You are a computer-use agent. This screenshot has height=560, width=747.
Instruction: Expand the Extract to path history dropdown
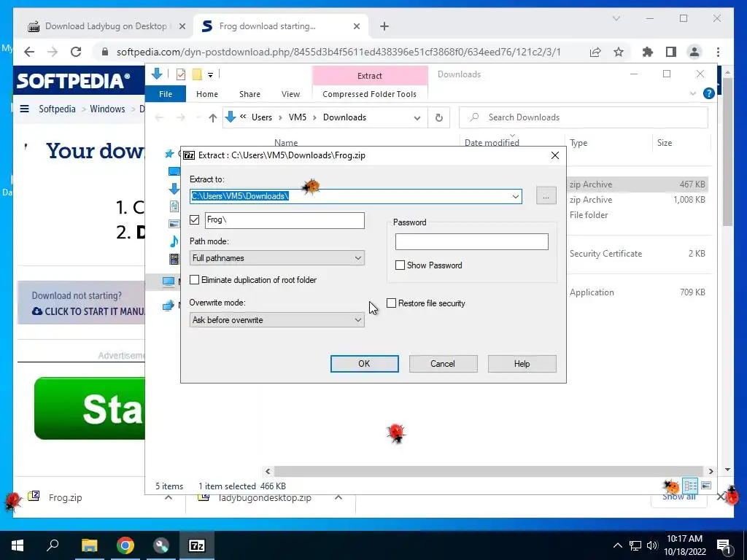(x=516, y=196)
